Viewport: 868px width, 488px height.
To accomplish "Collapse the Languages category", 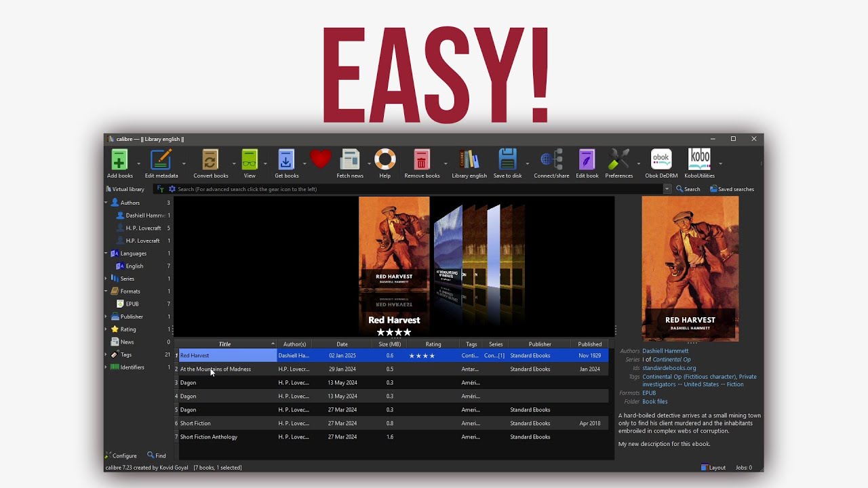I will click(x=106, y=253).
